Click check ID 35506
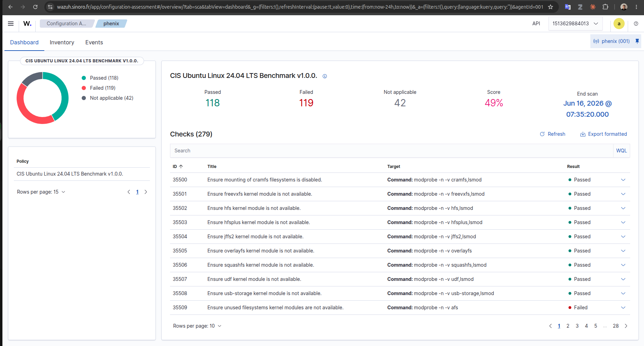 (180, 265)
